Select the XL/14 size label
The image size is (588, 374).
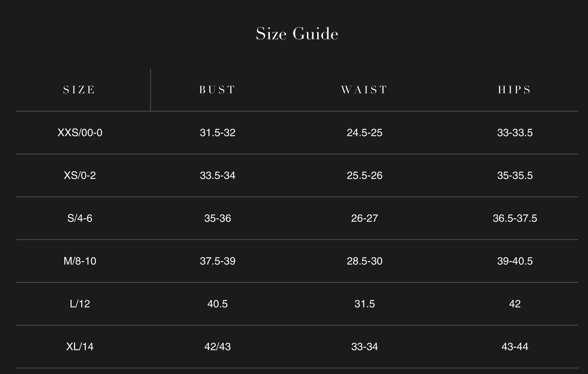point(80,347)
